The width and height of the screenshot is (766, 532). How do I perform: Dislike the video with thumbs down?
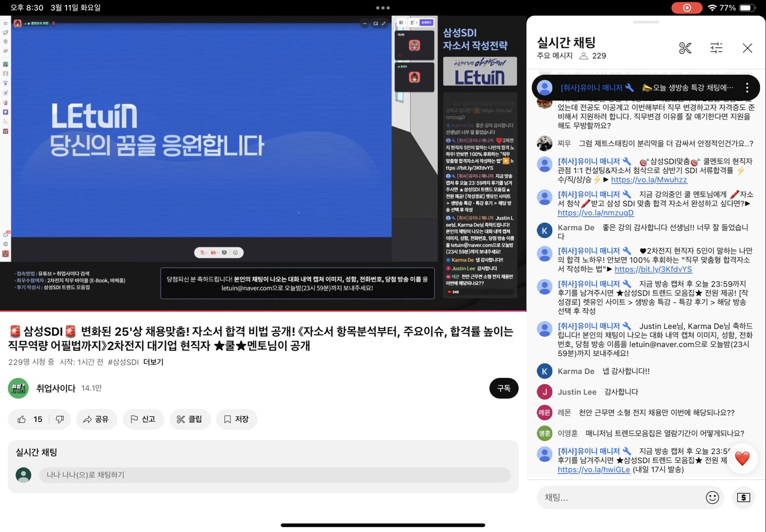60,419
